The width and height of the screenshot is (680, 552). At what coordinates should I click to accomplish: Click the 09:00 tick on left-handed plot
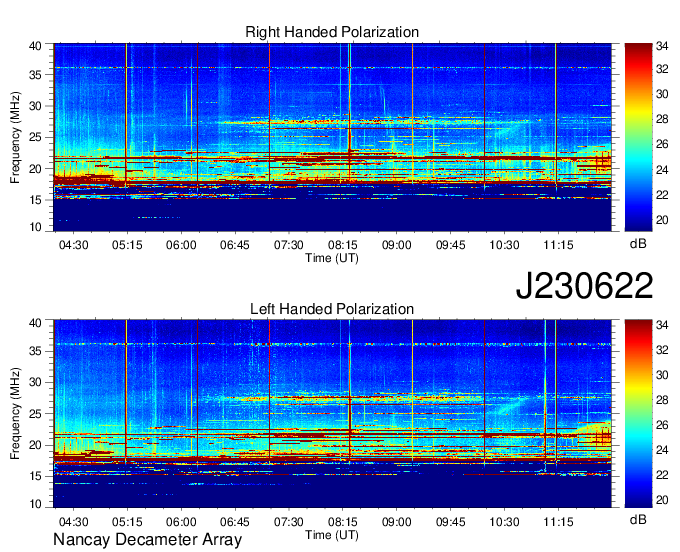(x=396, y=522)
